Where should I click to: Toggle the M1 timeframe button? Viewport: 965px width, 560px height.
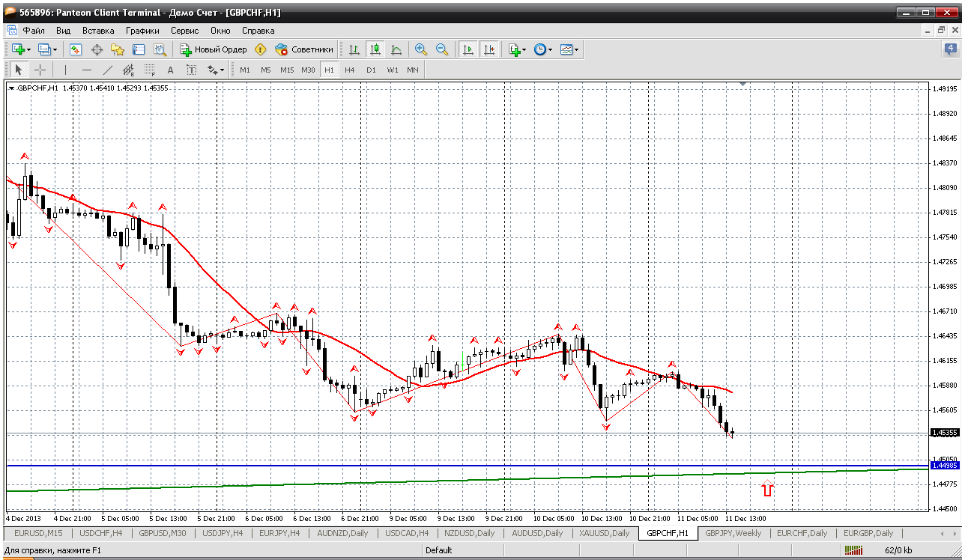click(245, 70)
